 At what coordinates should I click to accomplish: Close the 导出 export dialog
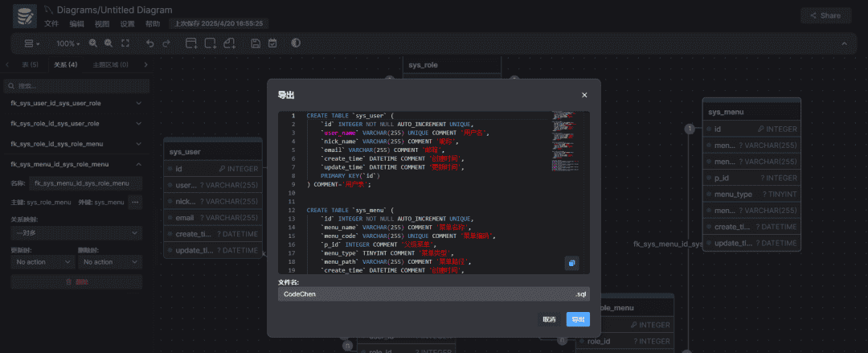point(584,95)
